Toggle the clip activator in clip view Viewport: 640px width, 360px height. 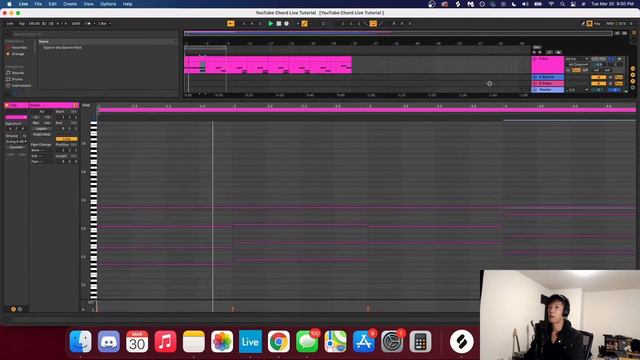click(7, 105)
